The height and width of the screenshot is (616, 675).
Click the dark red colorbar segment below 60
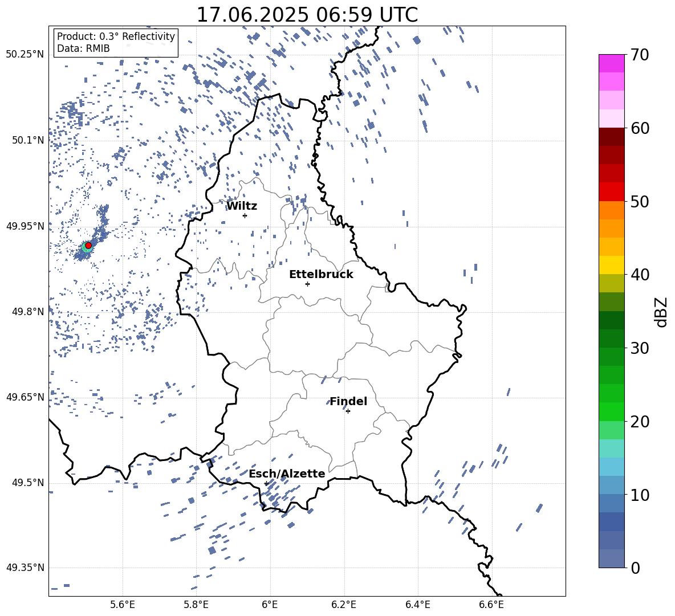(x=611, y=137)
